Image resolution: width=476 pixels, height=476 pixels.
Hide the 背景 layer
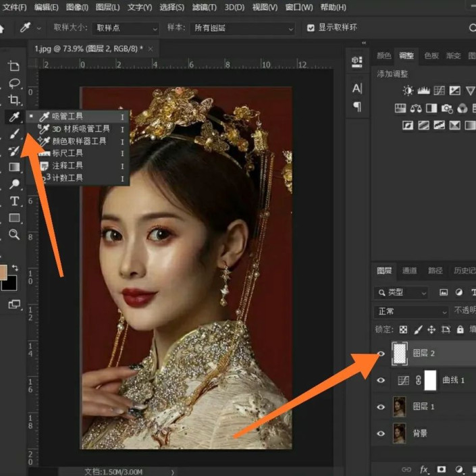(x=381, y=433)
